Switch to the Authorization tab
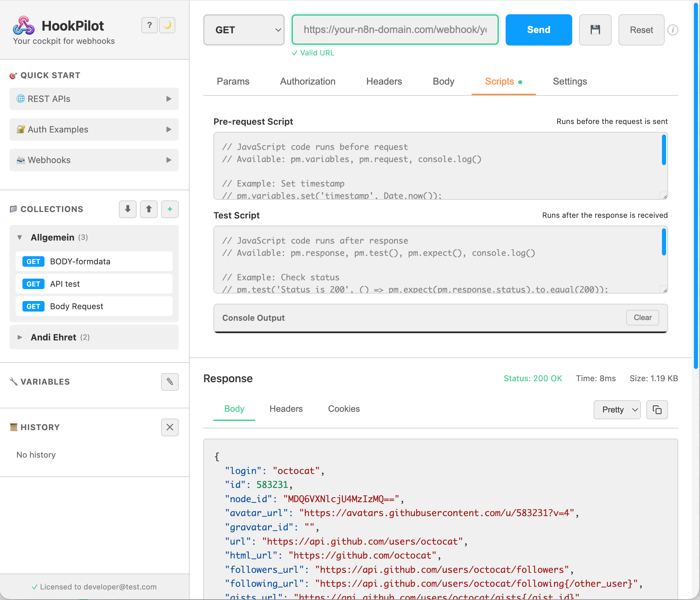 [x=308, y=82]
